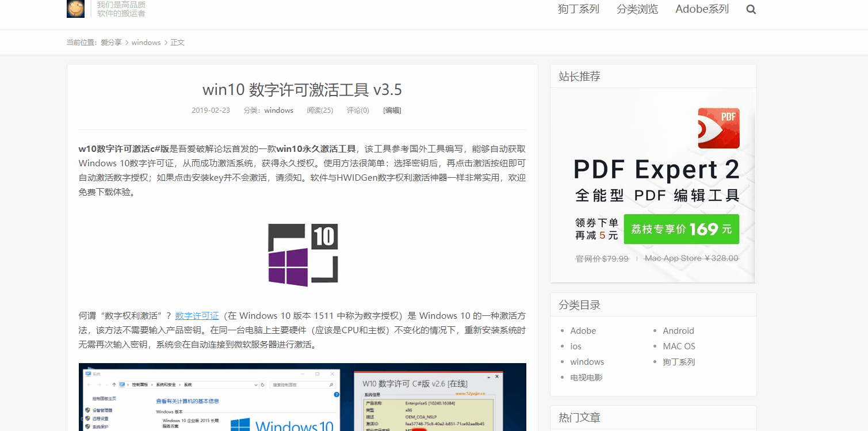868x431 pixels.
Task: Open the 狗丁系列 category in sidebar
Action: pos(679,362)
